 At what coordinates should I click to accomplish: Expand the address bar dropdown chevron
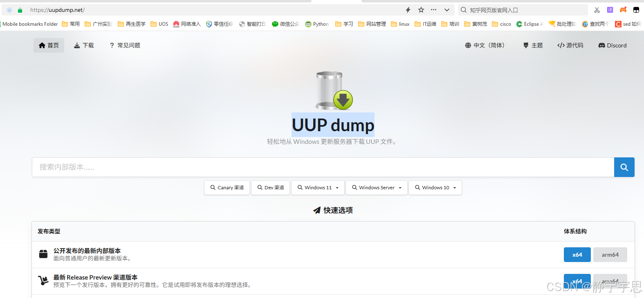pos(447,10)
